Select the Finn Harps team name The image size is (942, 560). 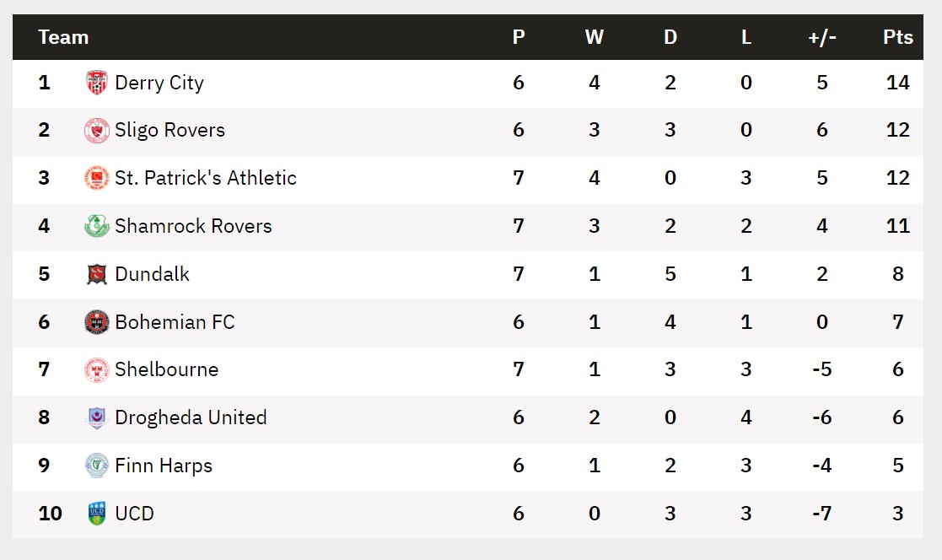pos(164,466)
